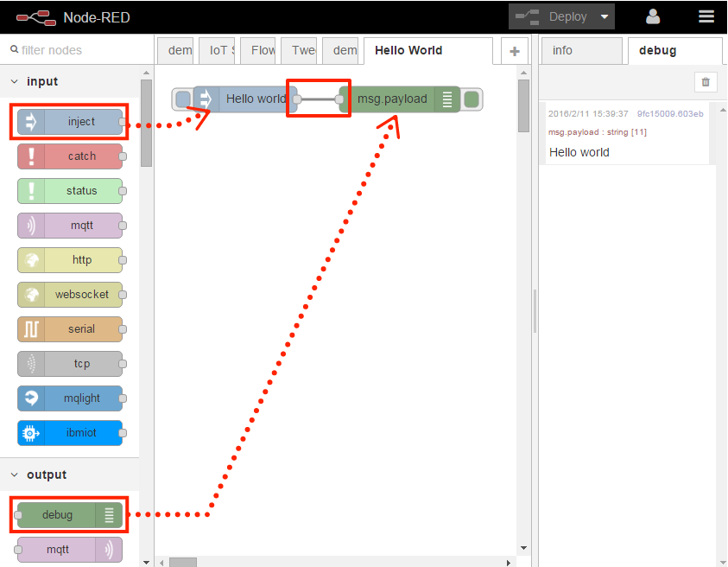Select the catch node in palette
The width and height of the screenshot is (728, 567).
point(70,156)
